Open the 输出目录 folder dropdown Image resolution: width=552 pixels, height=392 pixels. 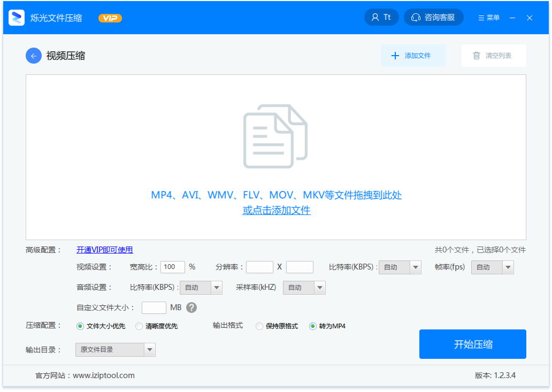tap(115, 349)
